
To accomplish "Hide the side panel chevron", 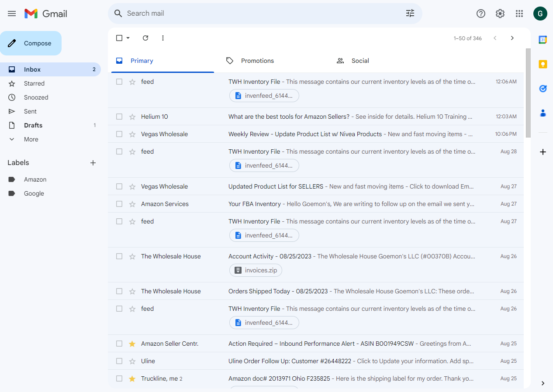I will click(x=543, y=383).
